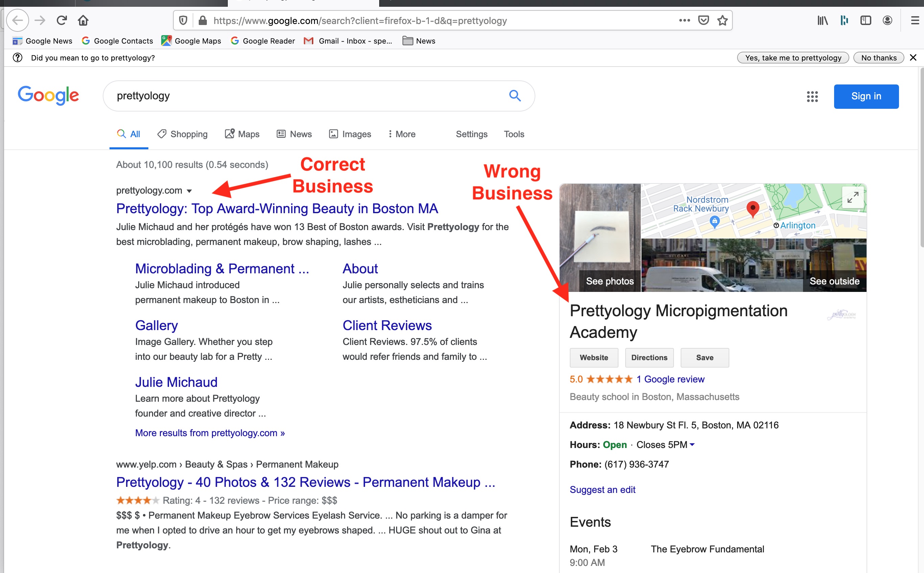Click the blue search magnifier icon
This screenshot has height=573, width=924.
[514, 96]
